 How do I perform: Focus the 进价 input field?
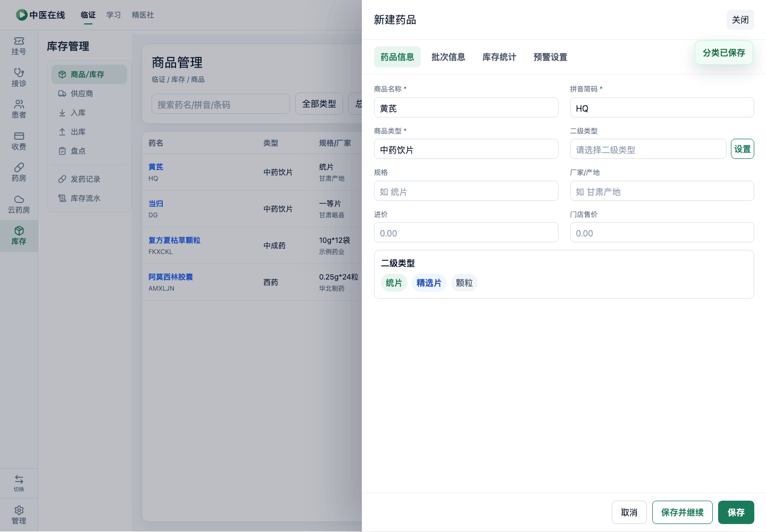pyautogui.click(x=466, y=233)
